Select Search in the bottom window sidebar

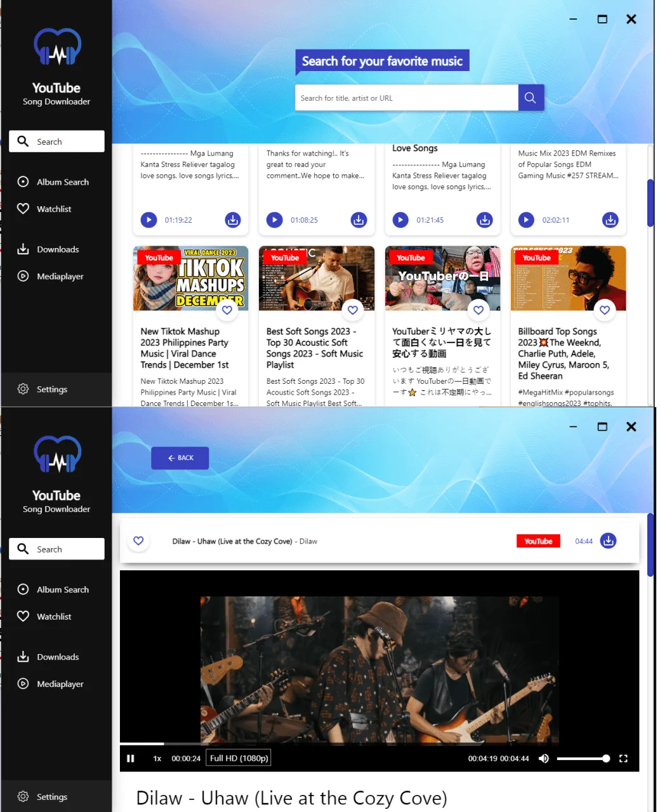pyautogui.click(x=56, y=549)
